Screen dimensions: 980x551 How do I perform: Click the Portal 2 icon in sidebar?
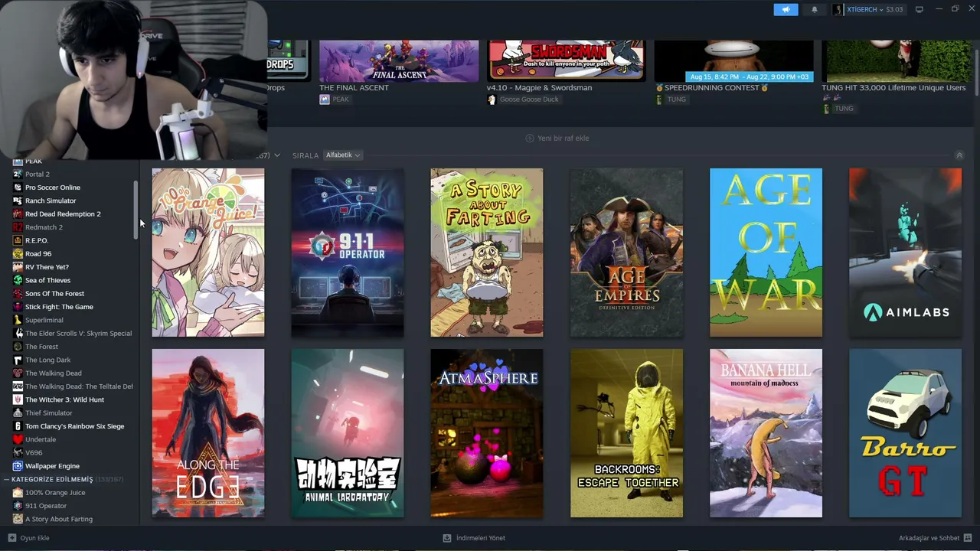click(x=18, y=174)
